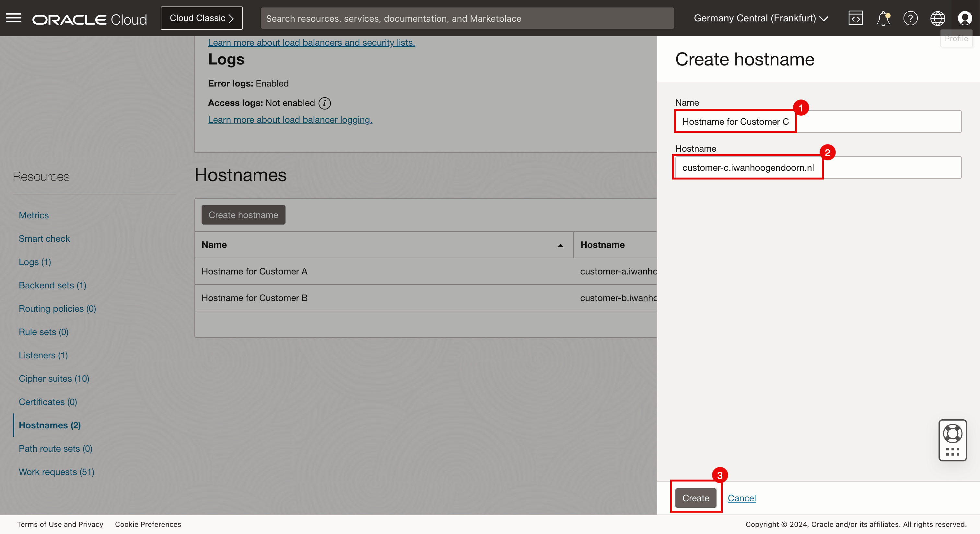Open Cloud Shell developer tools icon
This screenshot has width=980, height=534.
click(855, 18)
